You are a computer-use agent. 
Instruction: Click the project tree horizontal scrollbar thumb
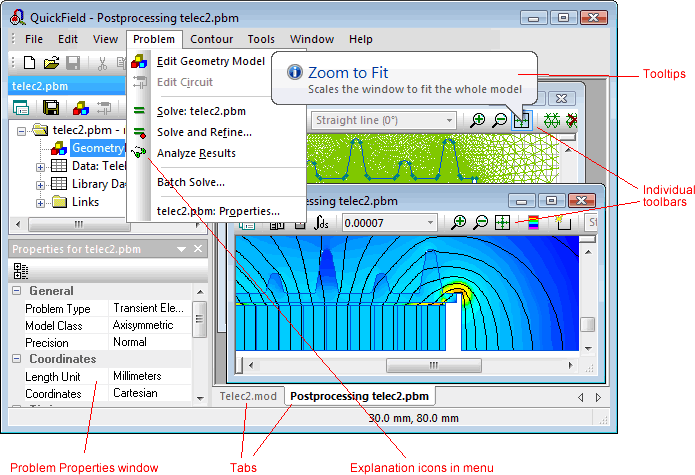coord(79,224)
